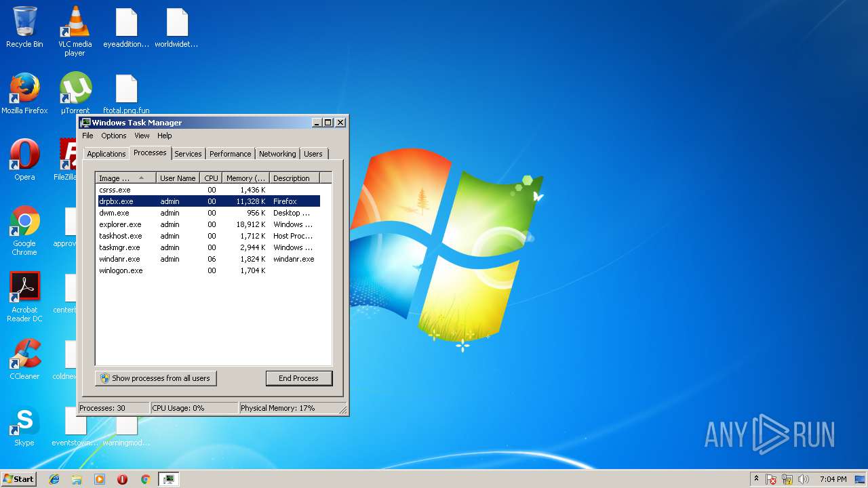Click the volume speaker tray icon

[x=804, y=479]
